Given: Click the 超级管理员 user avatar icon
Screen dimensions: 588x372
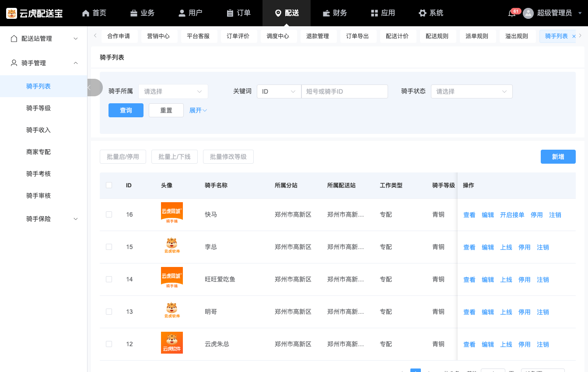Looking at the screenshot, I should (528, 13).
